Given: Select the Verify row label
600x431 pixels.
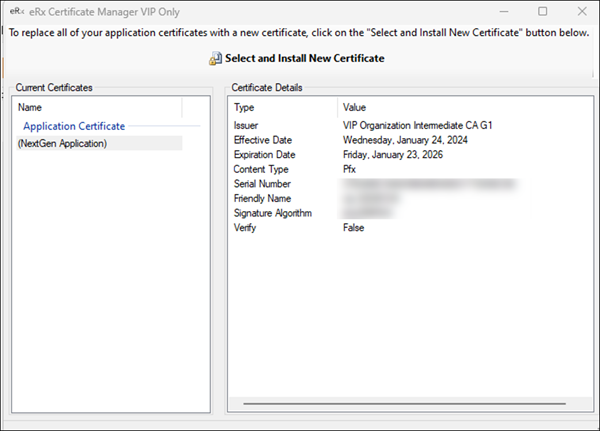Looking at the screenshot, I should 245,228.
